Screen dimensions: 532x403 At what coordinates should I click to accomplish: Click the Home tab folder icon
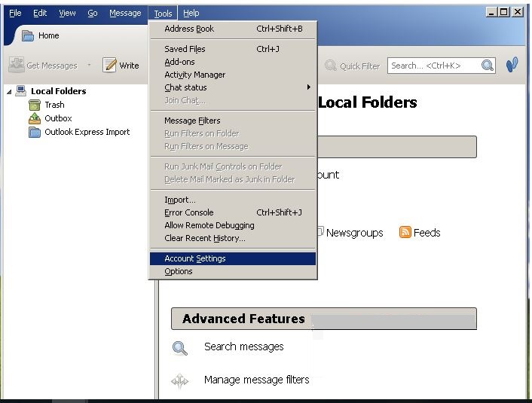[x=27, y=35]
